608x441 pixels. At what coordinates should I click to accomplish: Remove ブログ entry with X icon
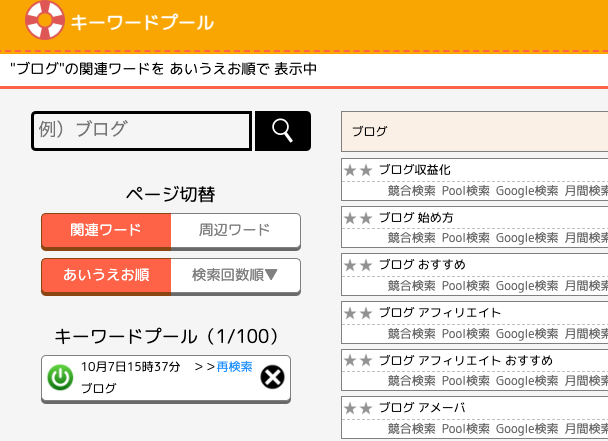pos(272,377)
